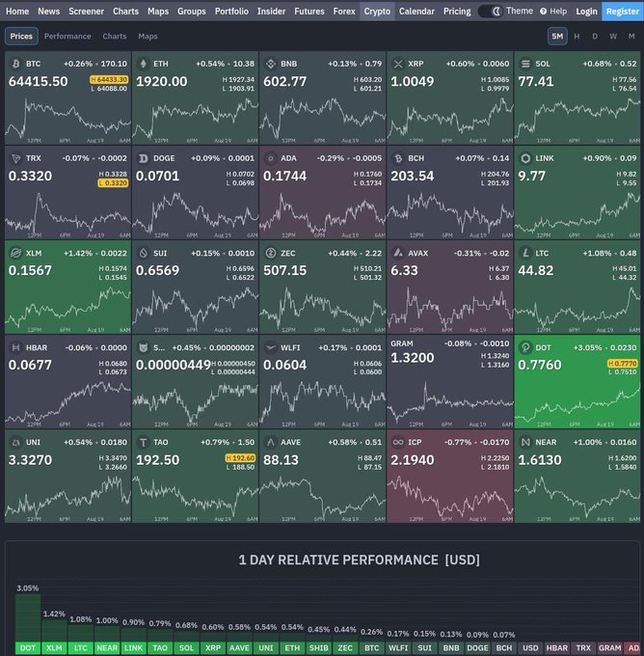Image resolution: width=644 pixels, height=656 pixels.
Task: Click the highlighted L 0.3320 TRX low
Action: point(113,183)
